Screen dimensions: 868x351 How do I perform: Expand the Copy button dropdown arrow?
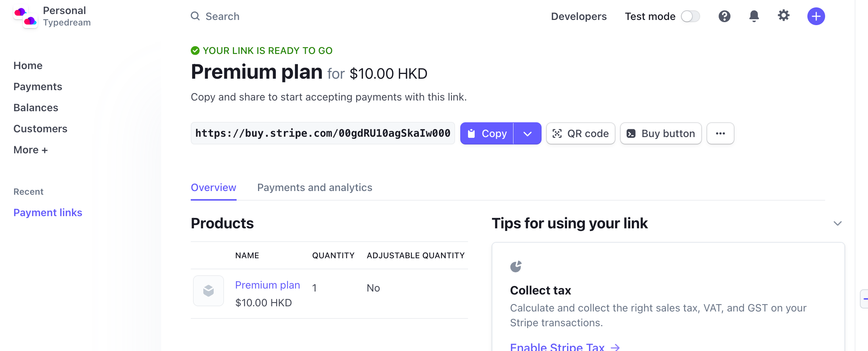click(528, 133)
